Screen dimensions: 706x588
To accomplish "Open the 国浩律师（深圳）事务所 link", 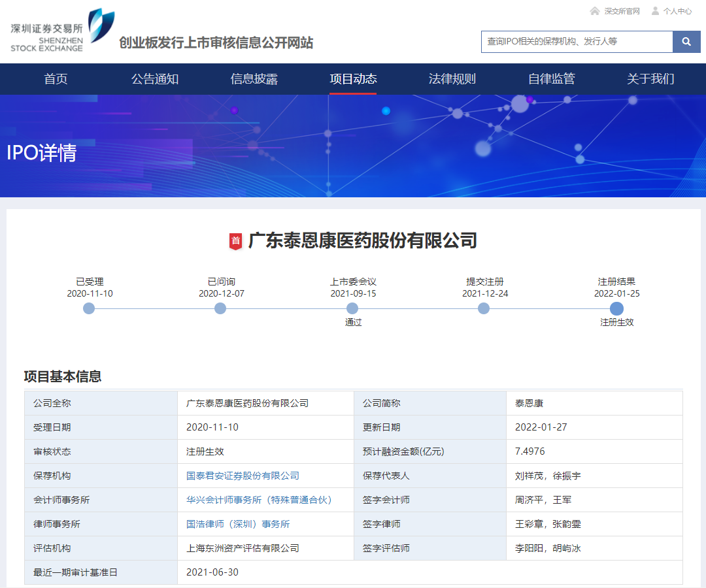I will click(238, 524).
